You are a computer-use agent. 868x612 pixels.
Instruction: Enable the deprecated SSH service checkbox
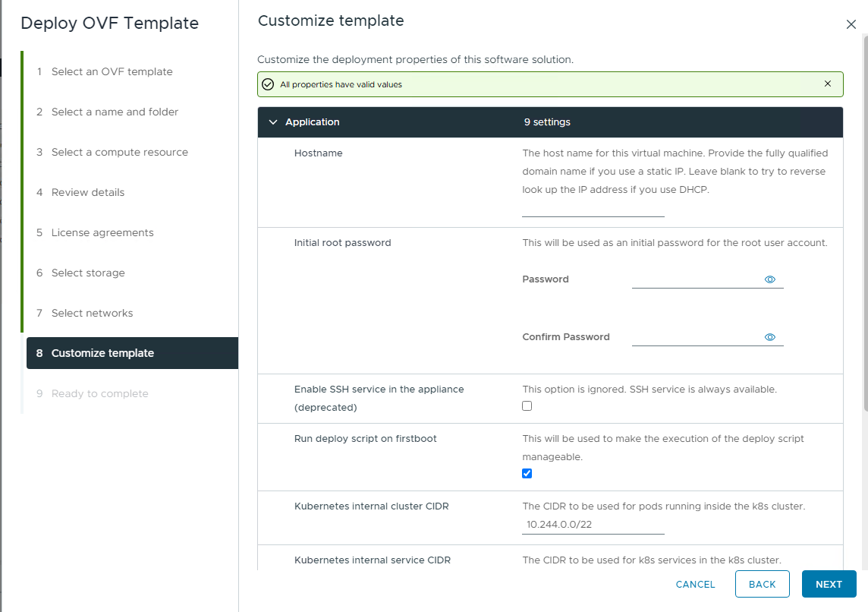click(x=527, y=406)
